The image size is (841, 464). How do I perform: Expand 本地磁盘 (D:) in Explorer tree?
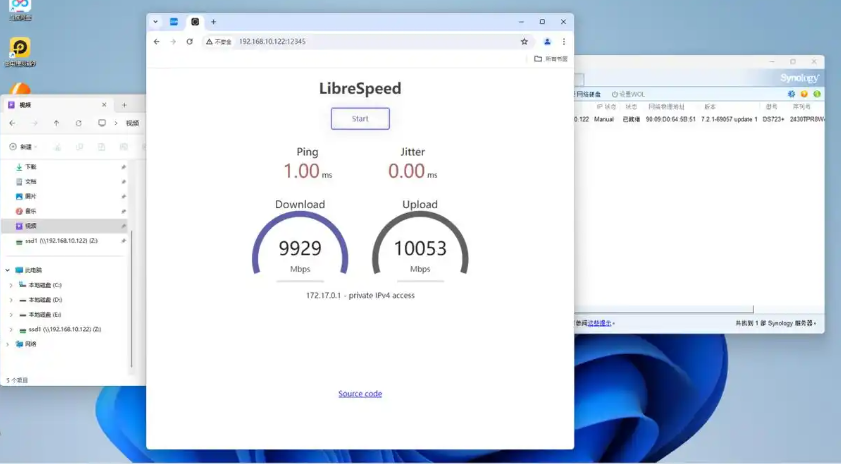(11, 300)
